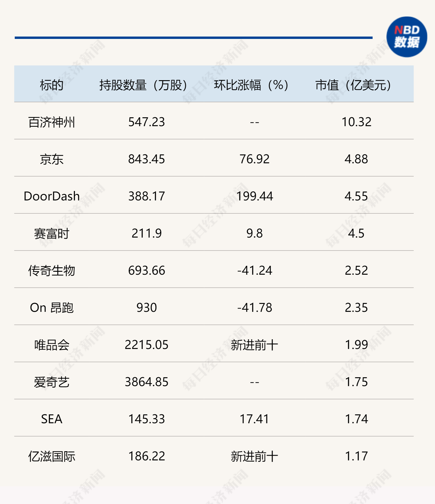This screenshot has width=435, height=504.
Task: Click the 赛富时 row label
Action: pos(52,233)
